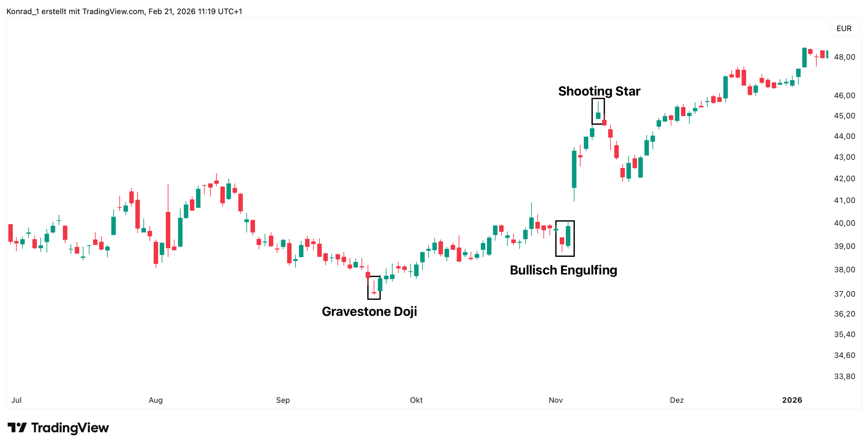The image size is (868, 447).
Task: Click the 48,00 price scale label
Action: click(844, 57)
